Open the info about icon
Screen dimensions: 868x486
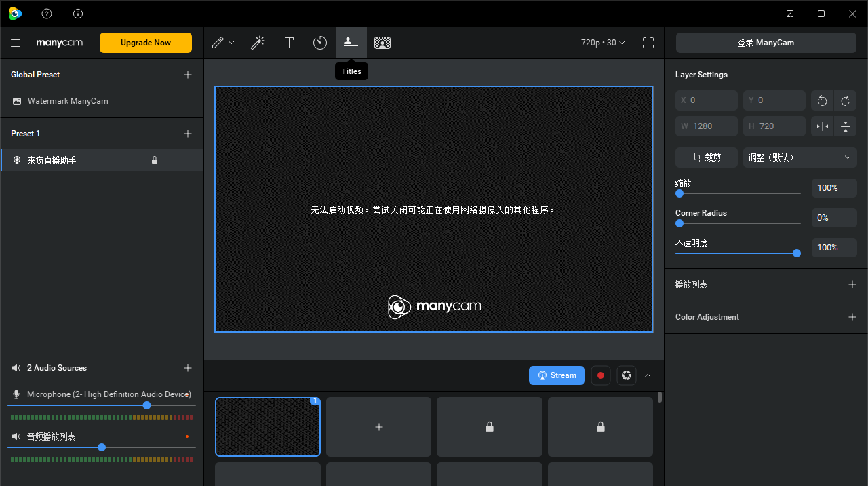coord(78,14)
